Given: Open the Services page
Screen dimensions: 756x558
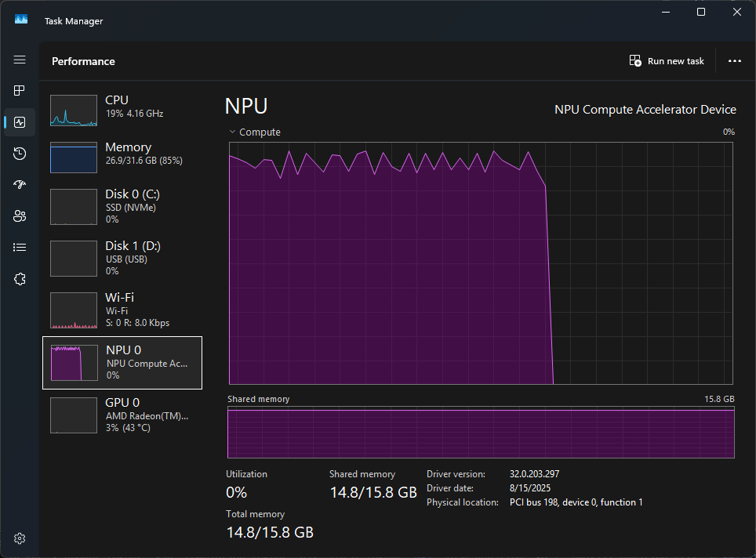Looking at the screenshot, I should pos(19,278).
